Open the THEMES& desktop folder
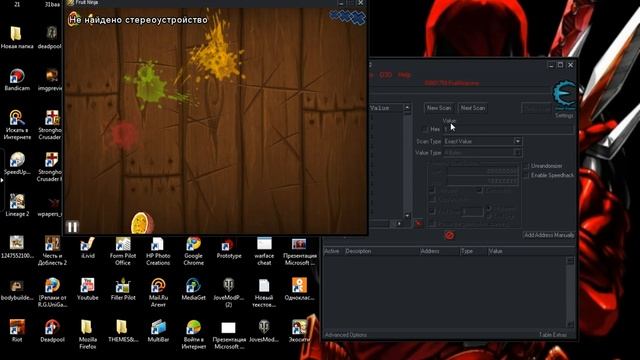 (123, 331)
